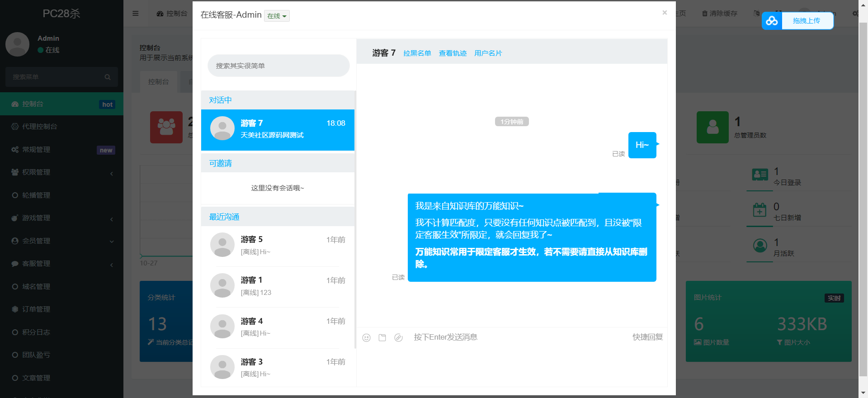Select the 游客 7 active conversation

[278, 130]
